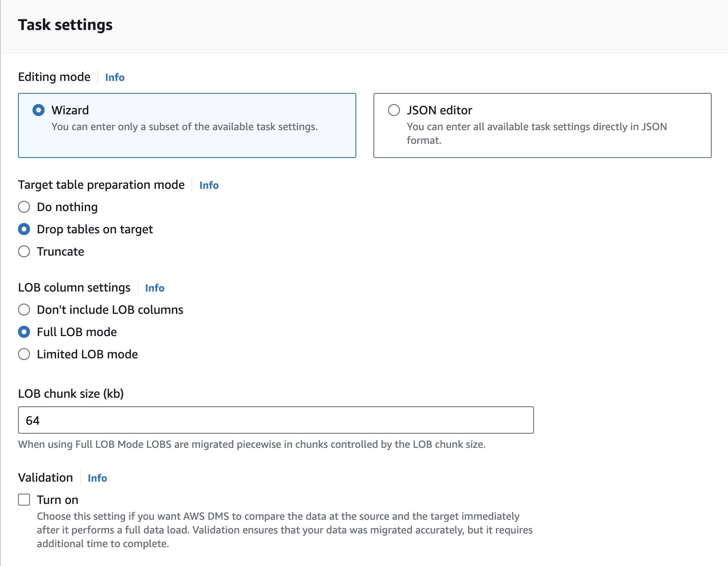Select Drop tables on target option
The image size is (728, 566).
click(24, 229)
